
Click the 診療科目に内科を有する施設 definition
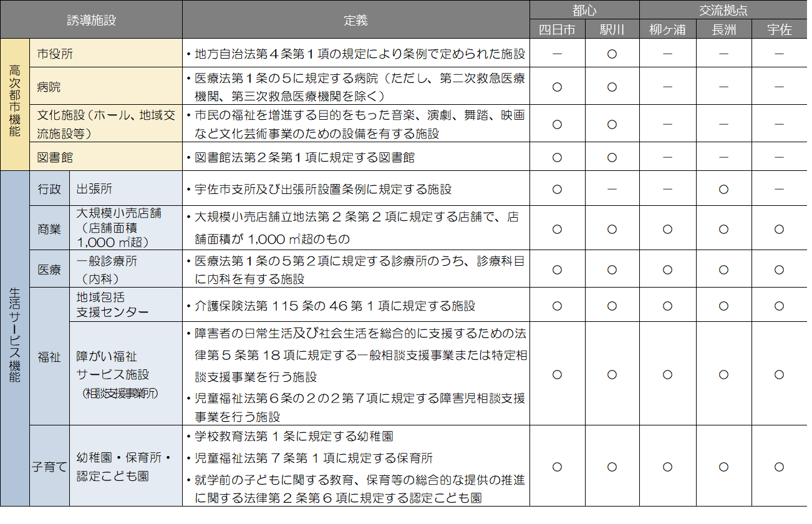coord(356,269)
